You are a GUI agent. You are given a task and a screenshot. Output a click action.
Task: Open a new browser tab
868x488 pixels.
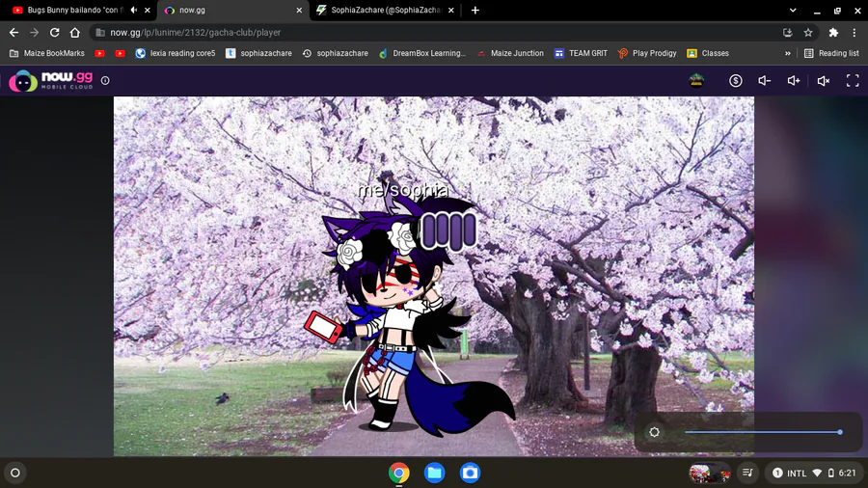[475, 10]
